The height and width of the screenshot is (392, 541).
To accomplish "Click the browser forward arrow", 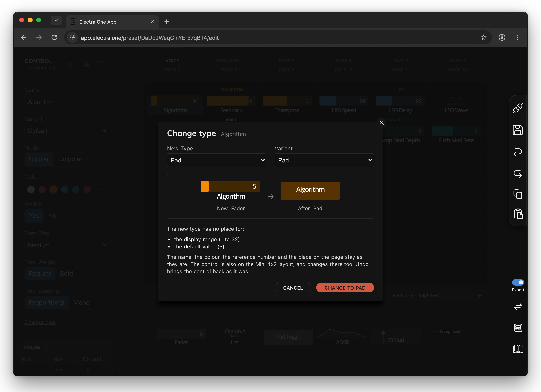I will point(39,38).
